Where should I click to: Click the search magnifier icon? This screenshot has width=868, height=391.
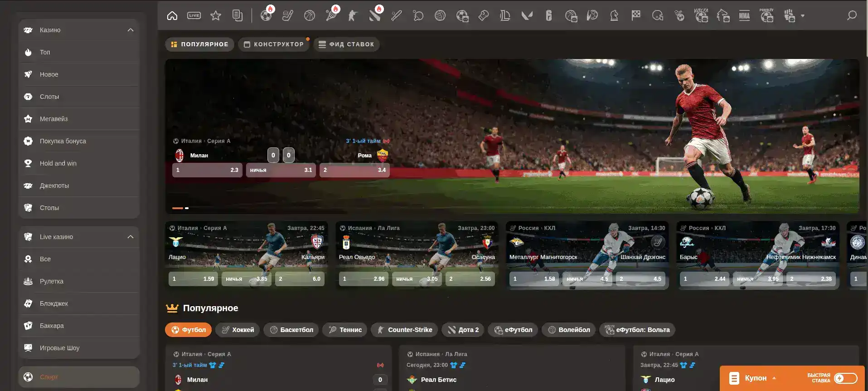[x=852, y=16]
